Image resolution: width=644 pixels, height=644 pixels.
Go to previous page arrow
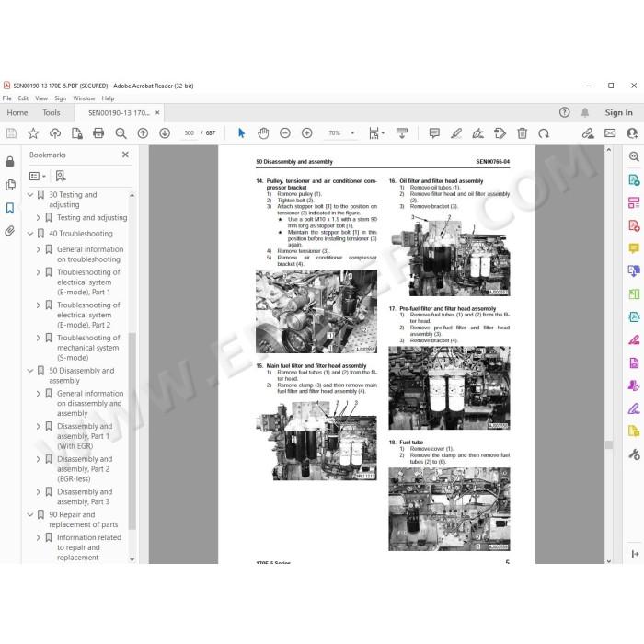(x=143, y=133)
